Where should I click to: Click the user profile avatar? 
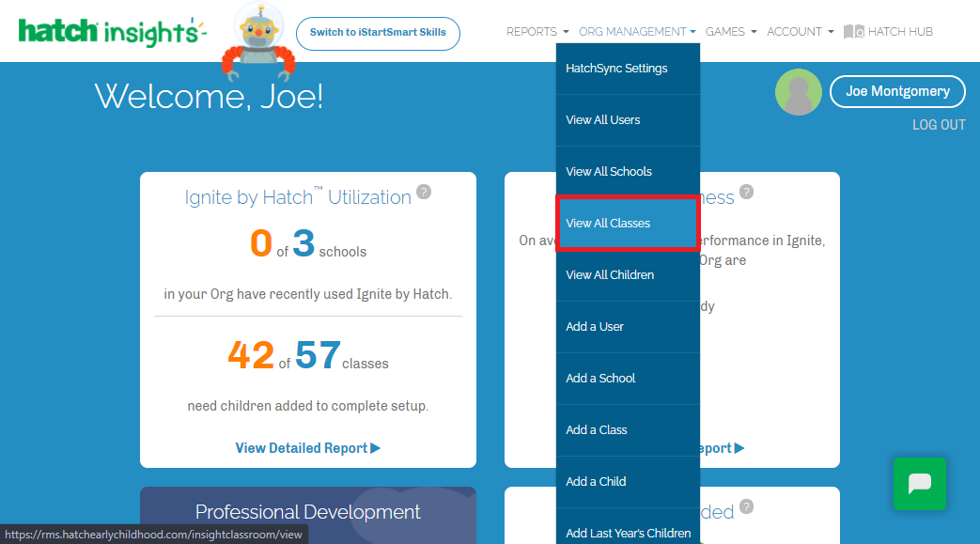pos(799,92)
